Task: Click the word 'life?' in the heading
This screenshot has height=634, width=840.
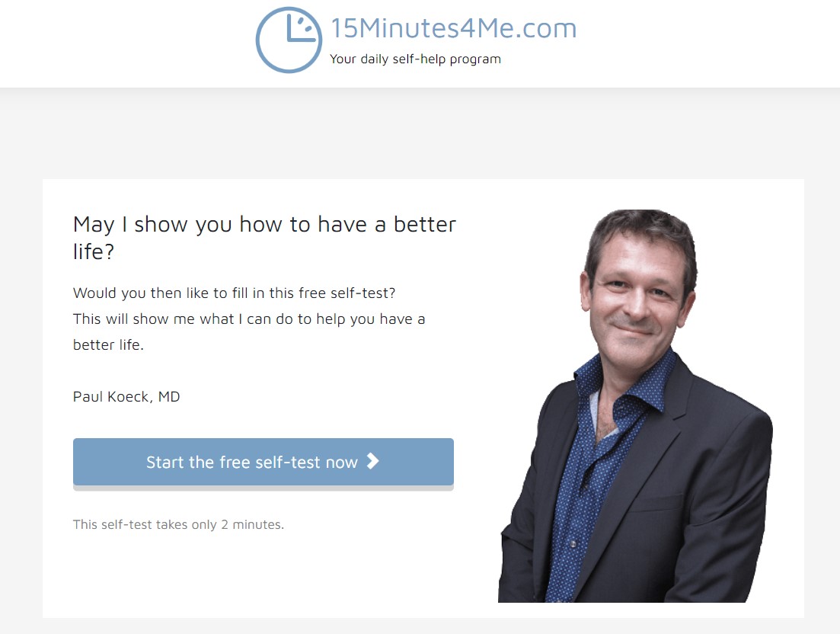Action: click(x=94, y=251)
